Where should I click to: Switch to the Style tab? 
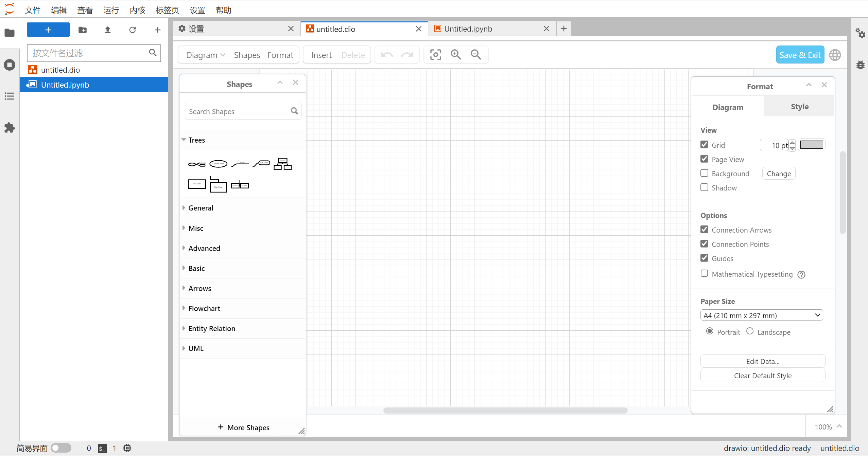[x=799, y=107]
